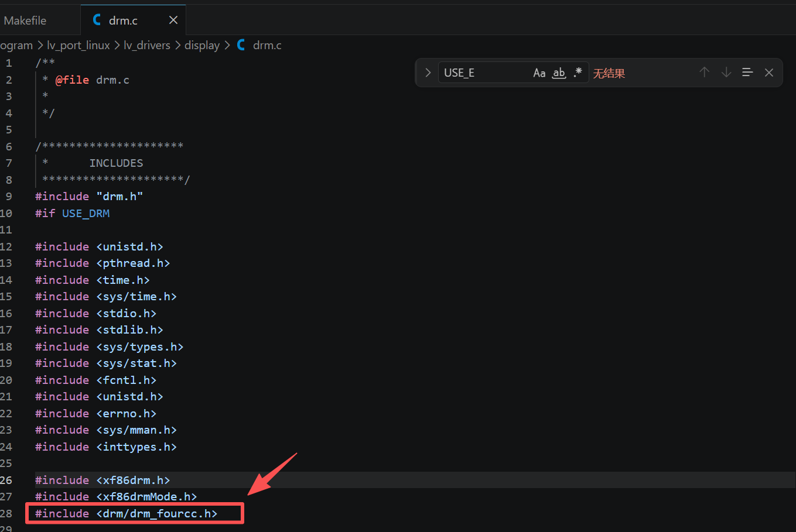796x532 pixels.
Task: Expand the replace field in find widget
Action: (428, 73)
